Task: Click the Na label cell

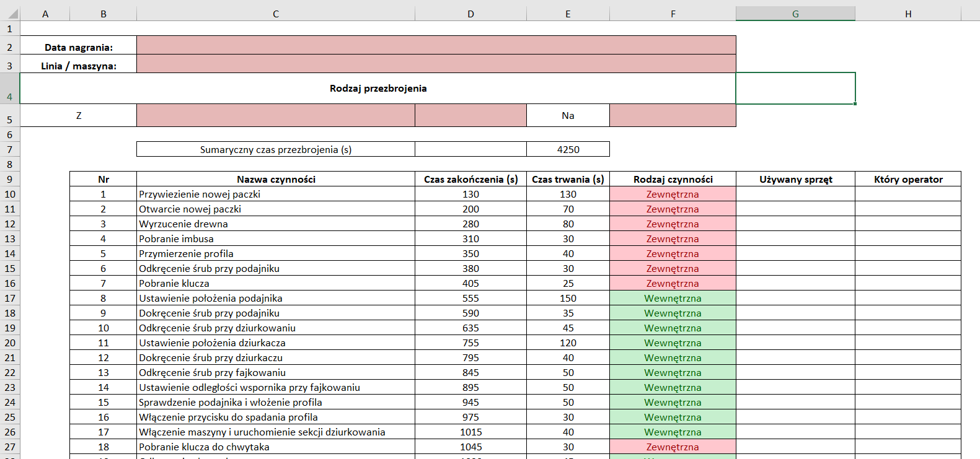Action: (x=568, y=115)
